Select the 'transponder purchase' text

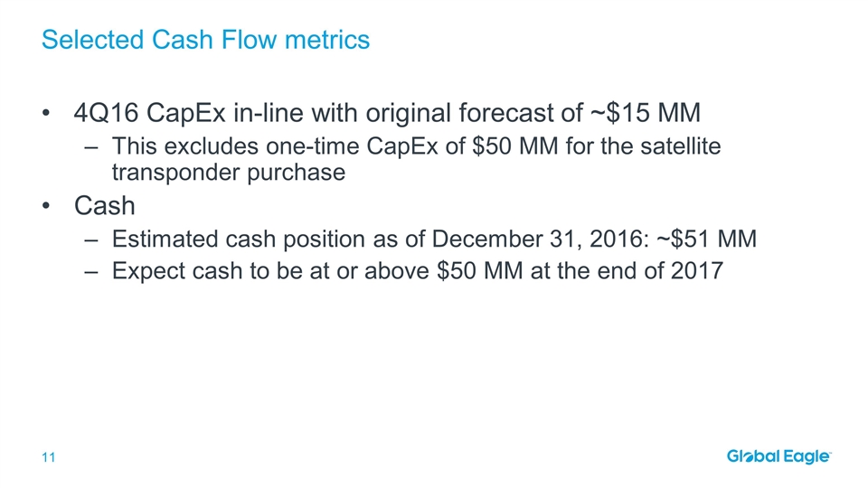click(x=228, y=172)
